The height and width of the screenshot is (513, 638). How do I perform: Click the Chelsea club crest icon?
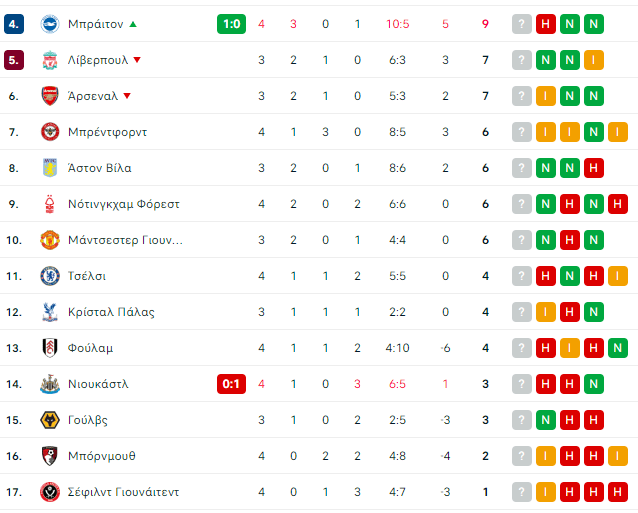pos(50,276)
